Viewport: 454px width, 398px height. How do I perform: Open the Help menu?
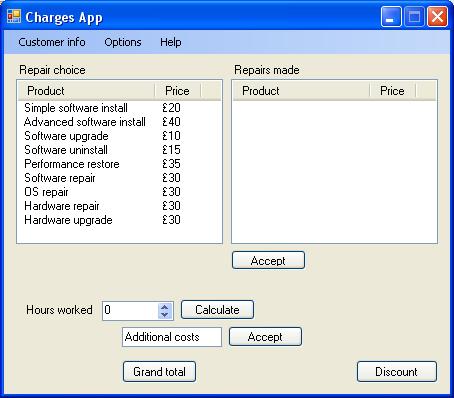(x=171, y=42)
